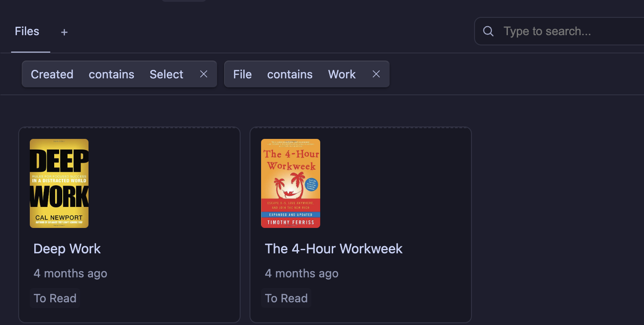
Task: Open the Files tab
Action: point(27,32)
